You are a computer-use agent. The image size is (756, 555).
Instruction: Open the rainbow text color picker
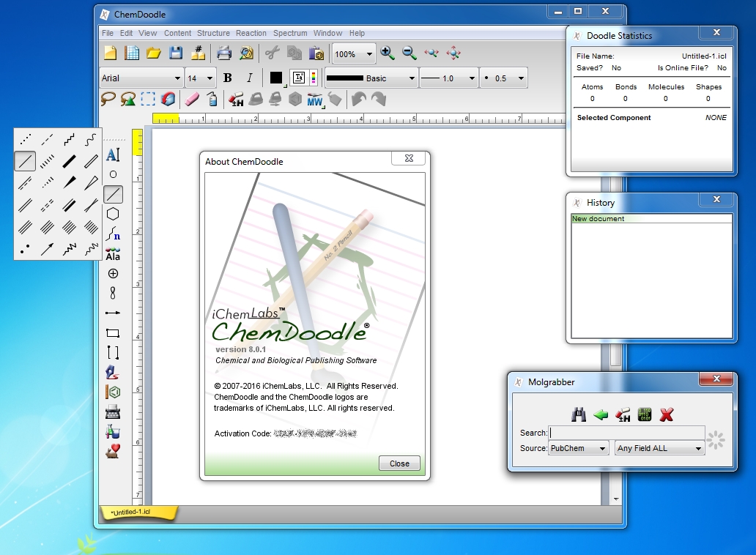(x=314, y=78)
